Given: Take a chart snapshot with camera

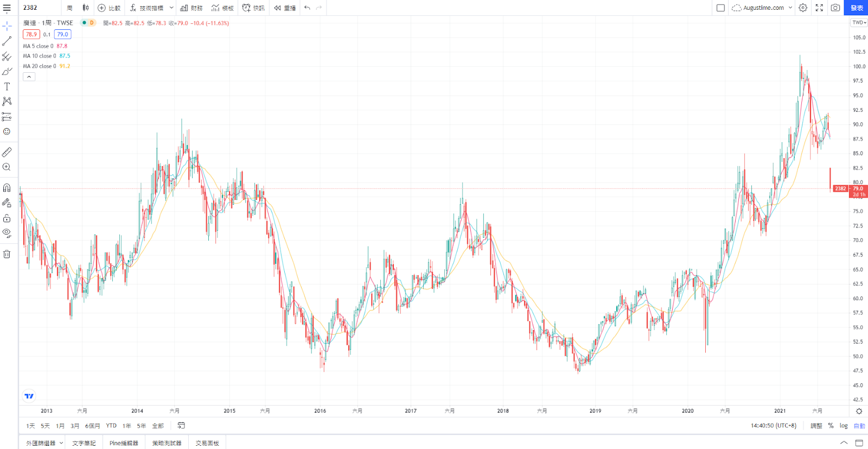Looking at the screenshot, I should (x=835, y=8).
